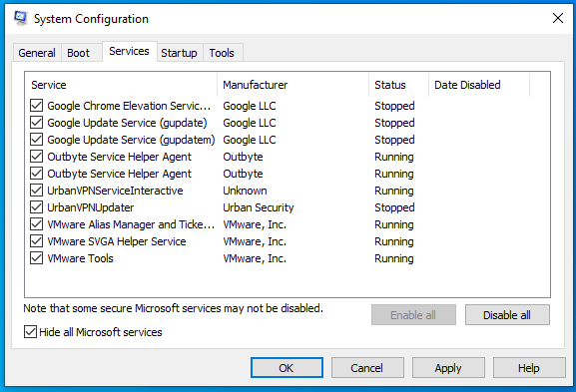The width and height of the screenshot is (576, 392).
Task: Disable the UrbanVPNUpdater service checkbox
Action: (x=36, y=207)
